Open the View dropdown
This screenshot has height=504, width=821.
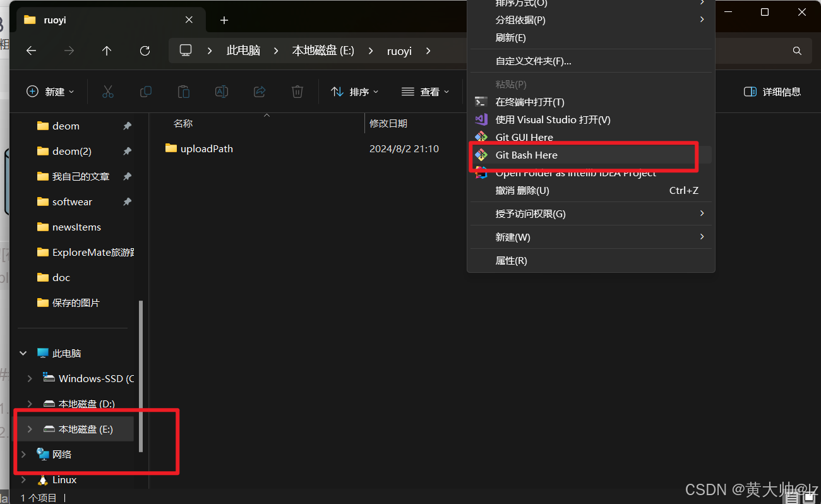click(426, 92)
